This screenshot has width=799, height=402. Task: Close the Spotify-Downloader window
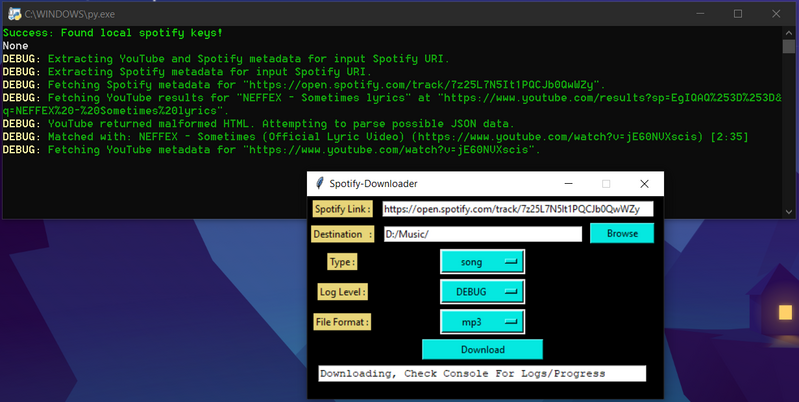(644, 183)
